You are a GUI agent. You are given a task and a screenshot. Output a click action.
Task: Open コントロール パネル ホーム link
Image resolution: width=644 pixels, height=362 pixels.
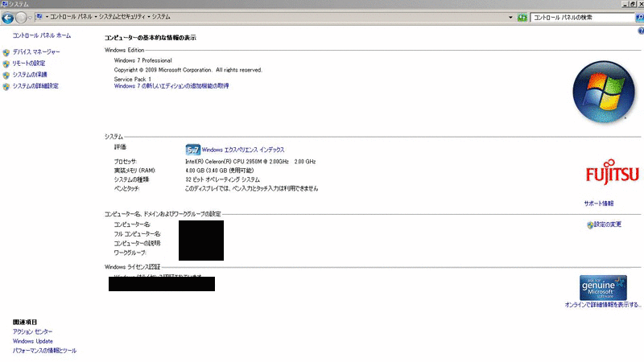(42, 35)
